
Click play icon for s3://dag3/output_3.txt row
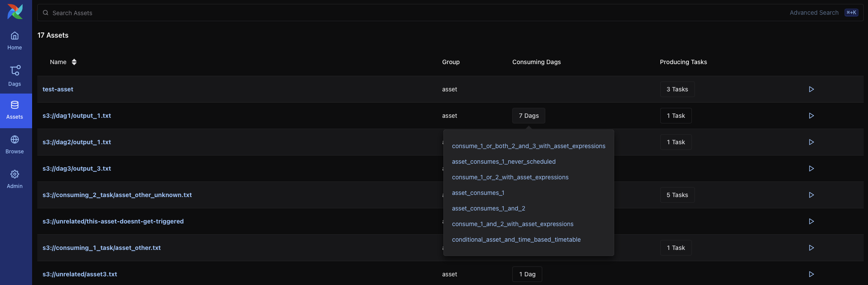811,168
